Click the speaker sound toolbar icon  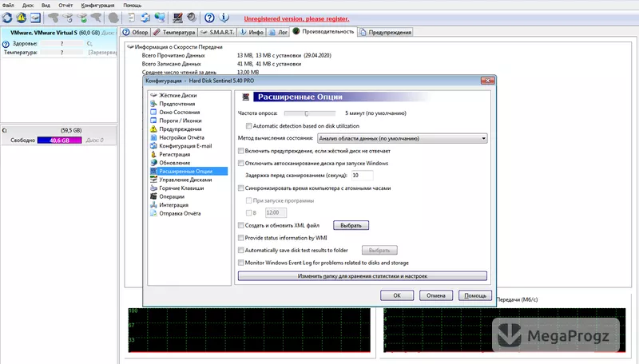pos(192,18)
